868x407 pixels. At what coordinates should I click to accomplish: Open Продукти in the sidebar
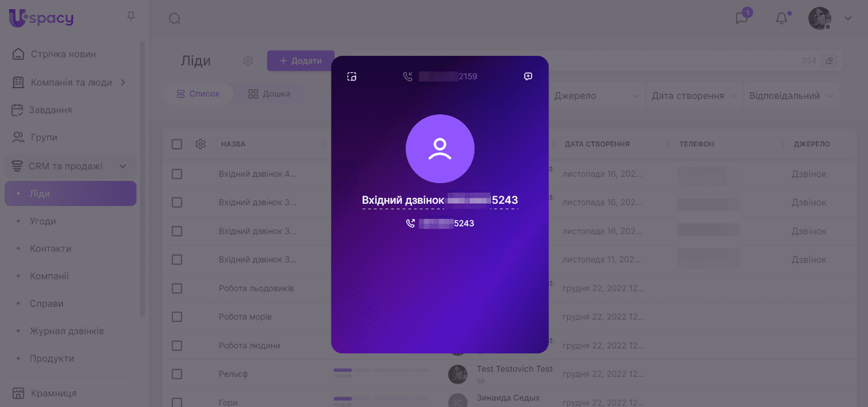52,359
